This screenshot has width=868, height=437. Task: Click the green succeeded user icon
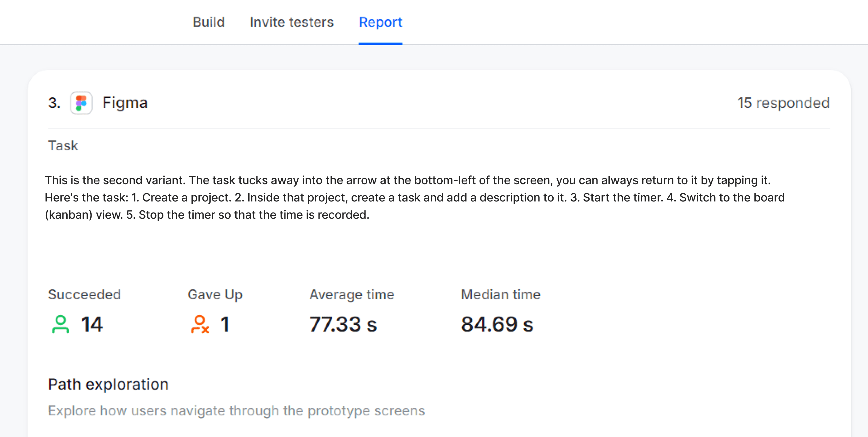coord(61,324)
